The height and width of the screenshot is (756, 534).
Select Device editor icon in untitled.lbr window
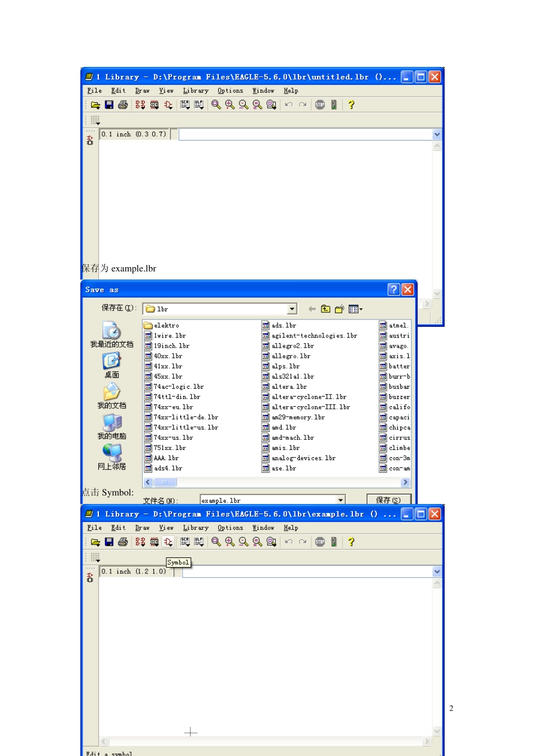click(x=140, y=105)
